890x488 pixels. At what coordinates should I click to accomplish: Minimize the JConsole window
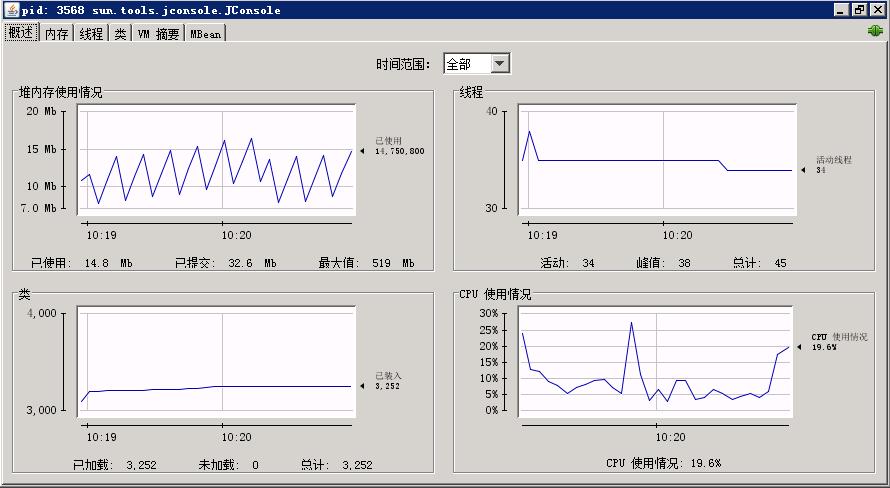(x=842, y=10)
